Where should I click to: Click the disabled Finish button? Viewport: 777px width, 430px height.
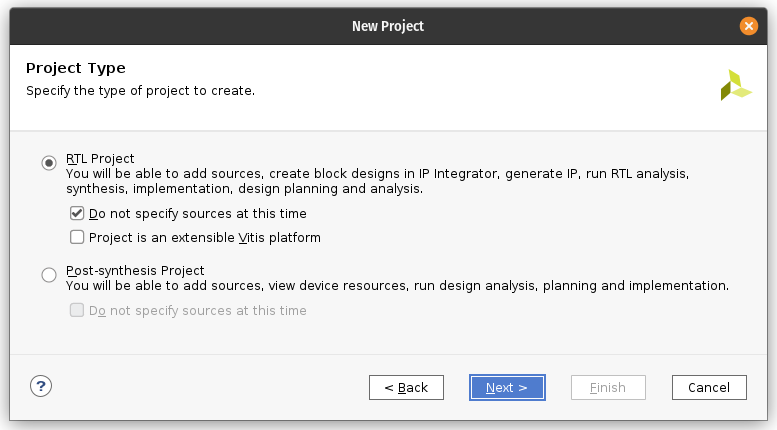(x=608, y=387)
